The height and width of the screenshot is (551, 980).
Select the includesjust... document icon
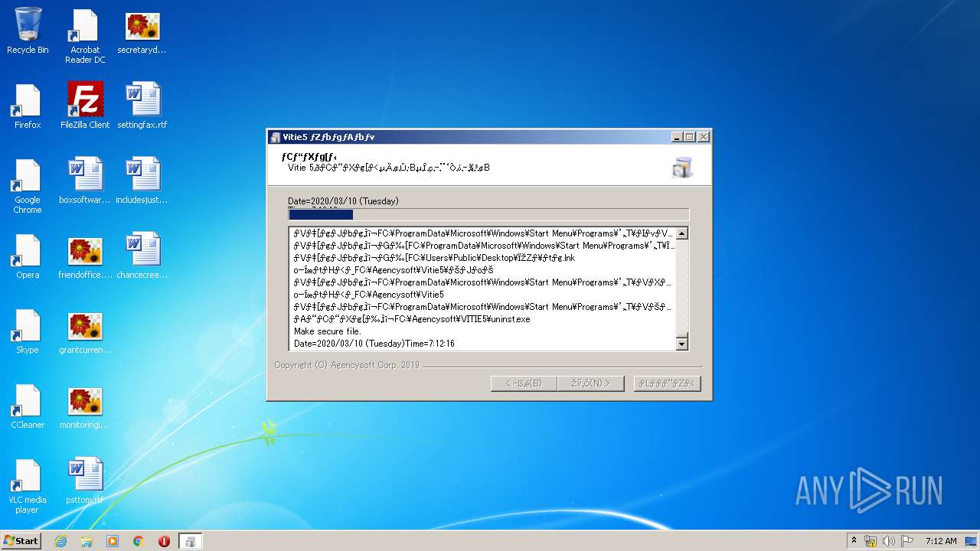click(142, 181)
